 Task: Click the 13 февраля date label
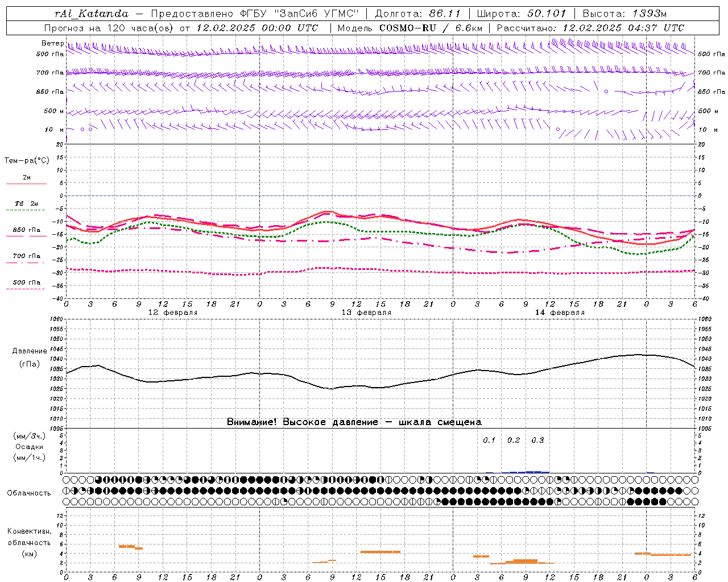[366, 313]
